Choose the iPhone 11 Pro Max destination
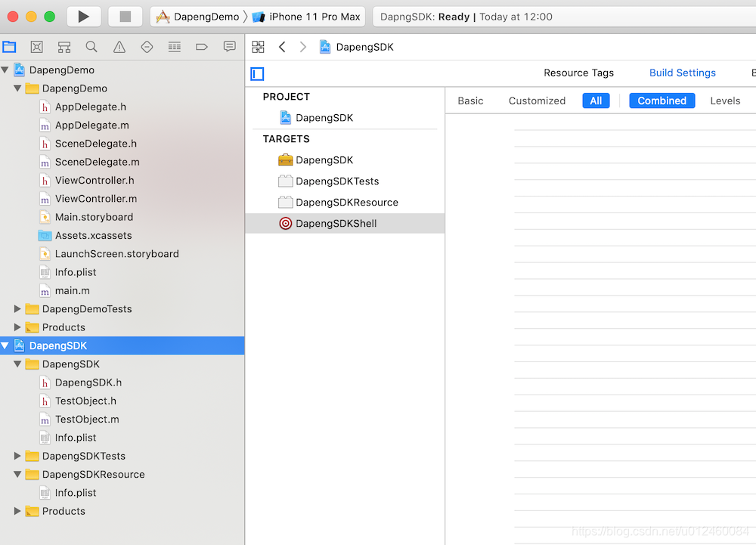Screen dimensions: 756x545 coord(307,17)
